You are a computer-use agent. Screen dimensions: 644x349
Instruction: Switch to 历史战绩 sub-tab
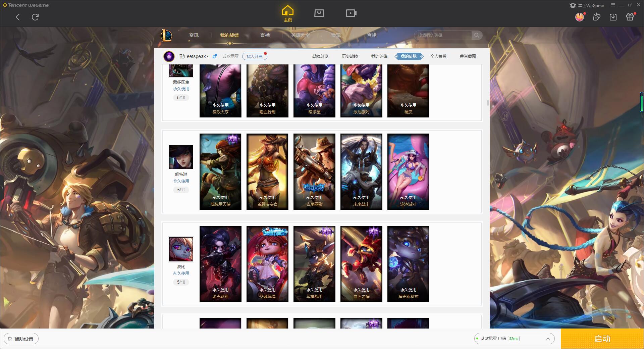coord(350,56)
